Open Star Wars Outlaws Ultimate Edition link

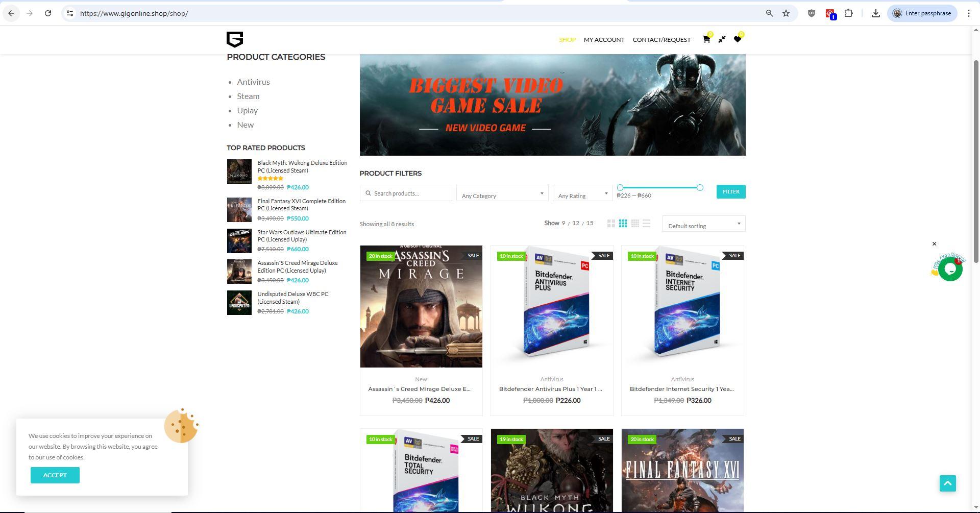302,236
